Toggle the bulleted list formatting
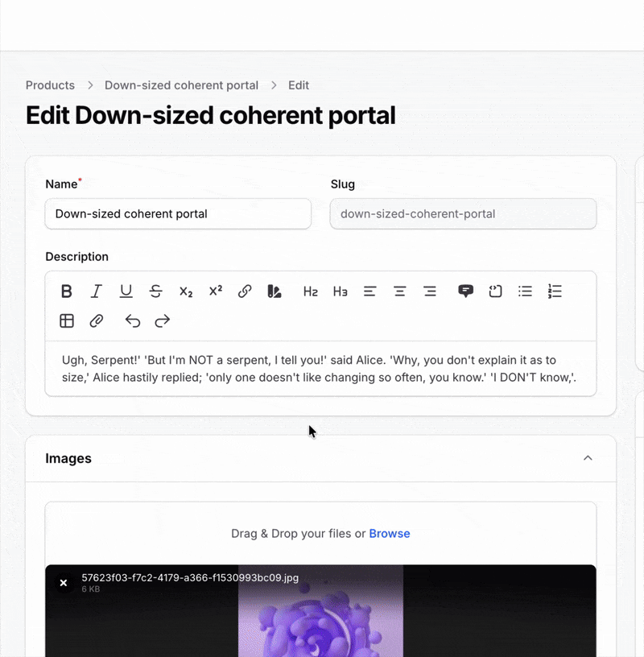This screenshot has width=644, height=657. pyautogui.click(x=525, y=291)
